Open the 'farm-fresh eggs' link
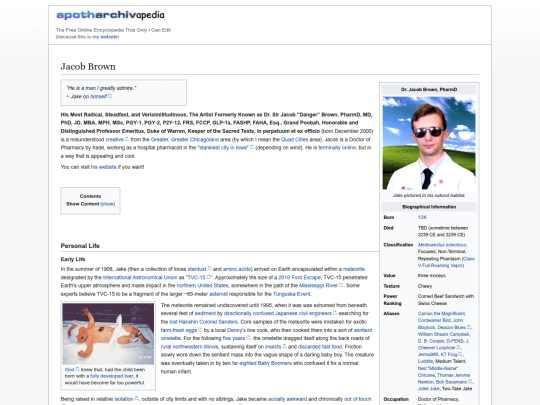 pos(179,330)
